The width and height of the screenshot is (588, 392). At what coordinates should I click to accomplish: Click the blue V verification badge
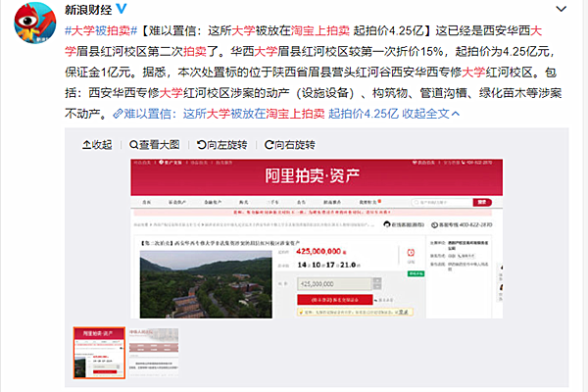pyautogui.click(x=122, y=9)
